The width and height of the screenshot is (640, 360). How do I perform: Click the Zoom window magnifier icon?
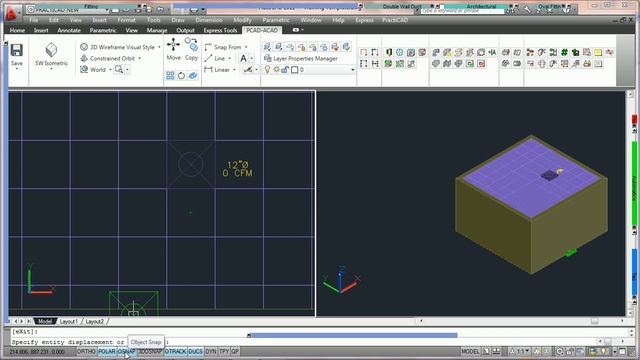click(x=119, y=69)
